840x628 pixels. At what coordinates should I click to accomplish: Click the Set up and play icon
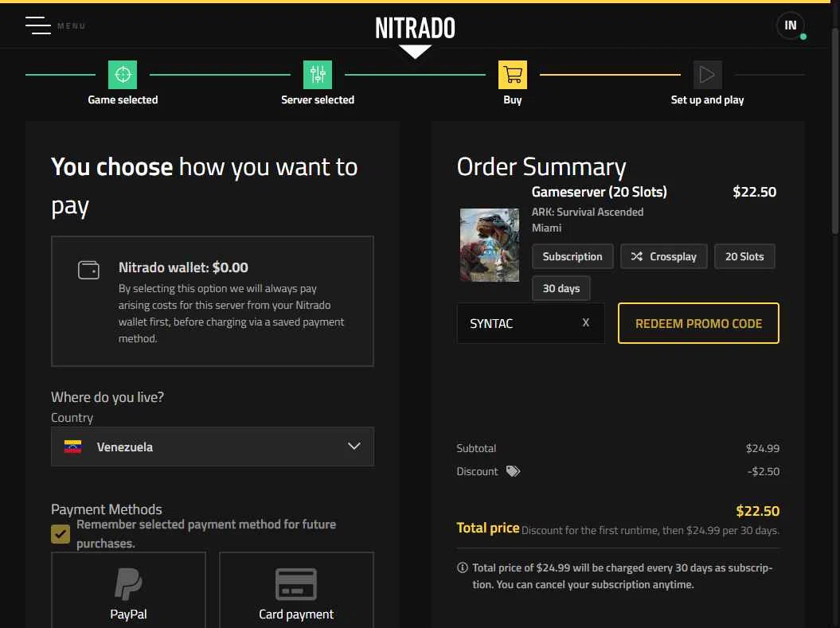(708, 74)
